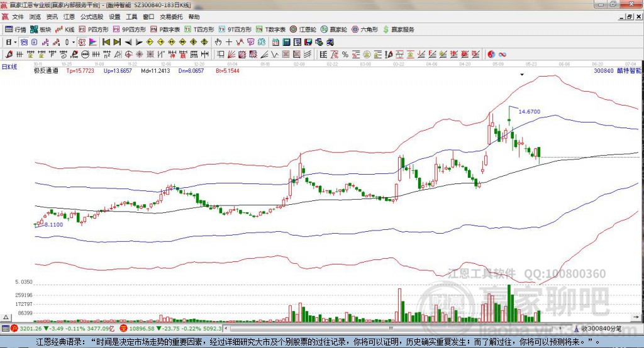
Task: Click the grid icon in the status bar
Action: (5, 329)
